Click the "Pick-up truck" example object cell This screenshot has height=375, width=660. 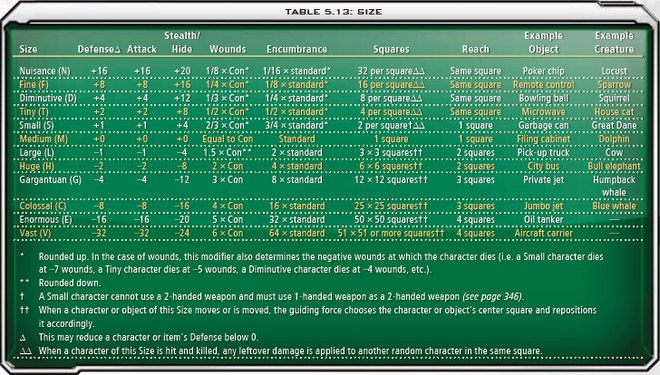pos(543,152)
